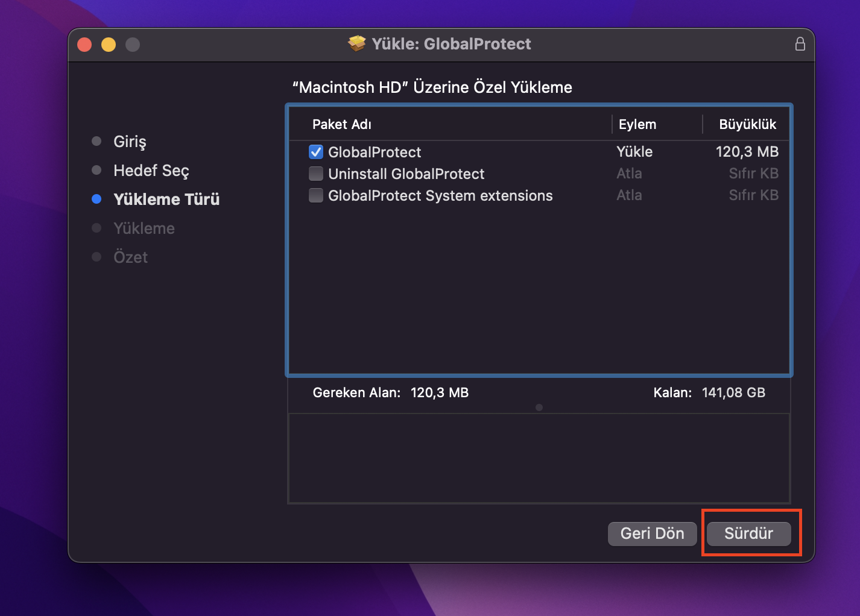The image size is (860, 616).
Task: Click the lock icon in the title bar
Action: (800, 44)
